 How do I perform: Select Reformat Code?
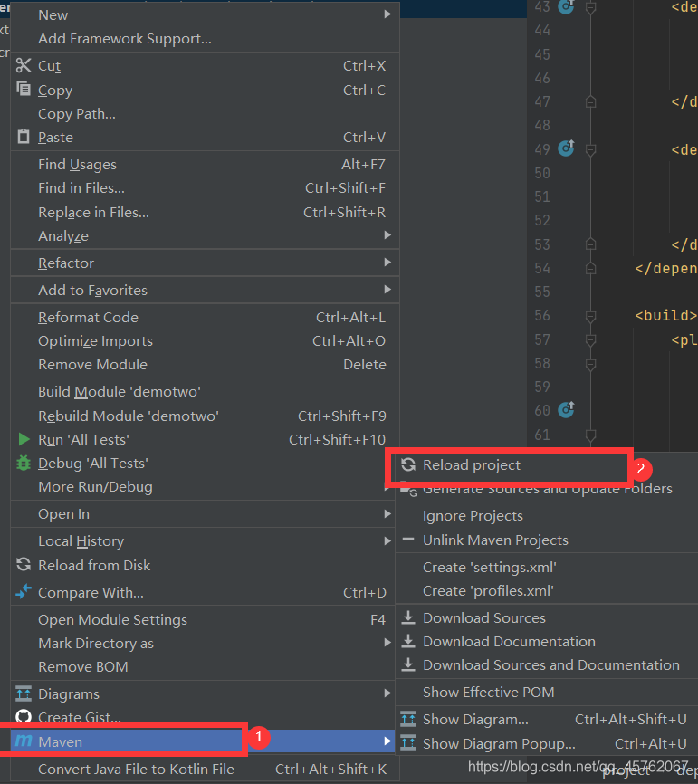(205, 317)
